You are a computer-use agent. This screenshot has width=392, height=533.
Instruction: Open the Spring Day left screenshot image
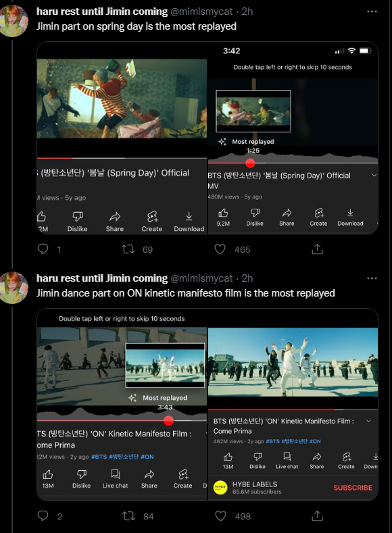coord(122,137)
